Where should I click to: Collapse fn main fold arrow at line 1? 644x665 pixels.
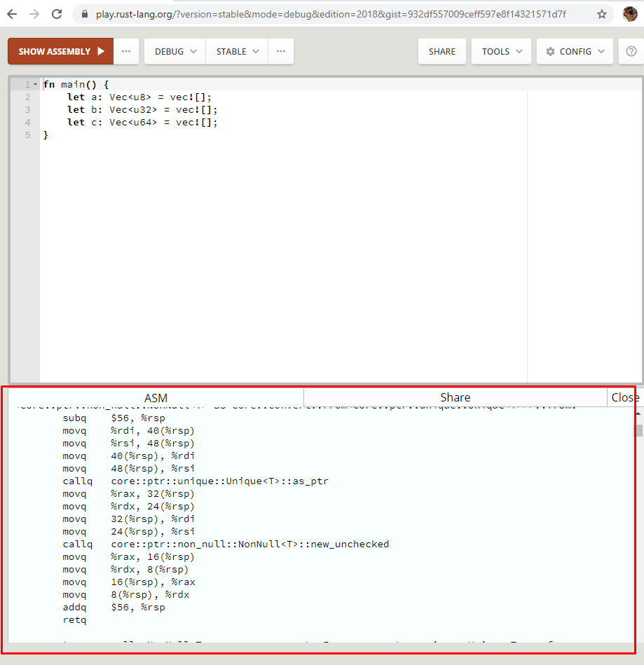[x=35, y=84]
